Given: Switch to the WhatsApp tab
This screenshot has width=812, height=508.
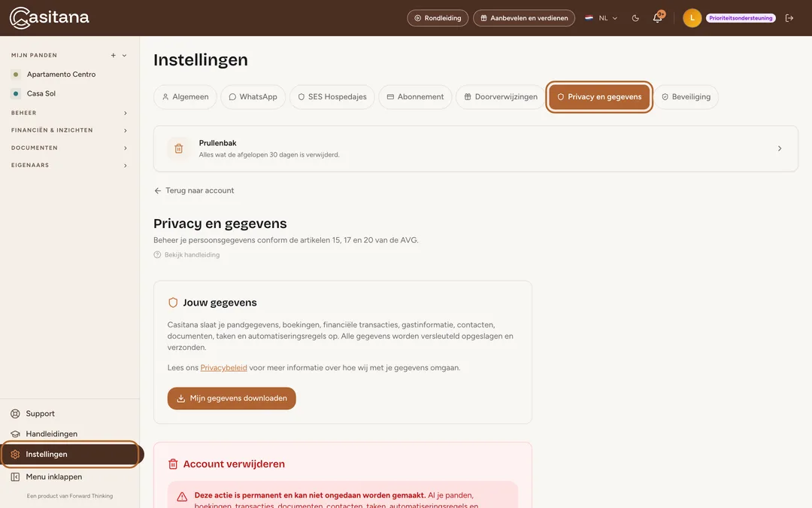Looking at the screenshot, I should (x=253, y=97).
